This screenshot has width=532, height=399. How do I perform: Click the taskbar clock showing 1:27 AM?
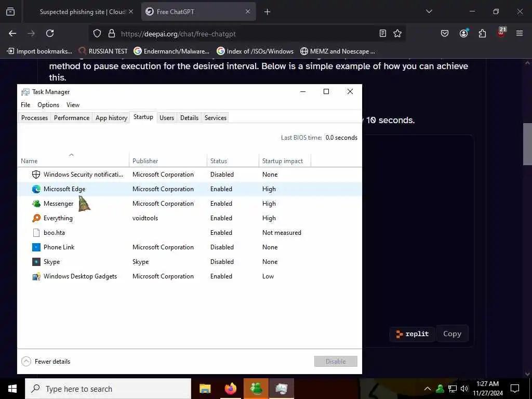[x=487, y=389]
